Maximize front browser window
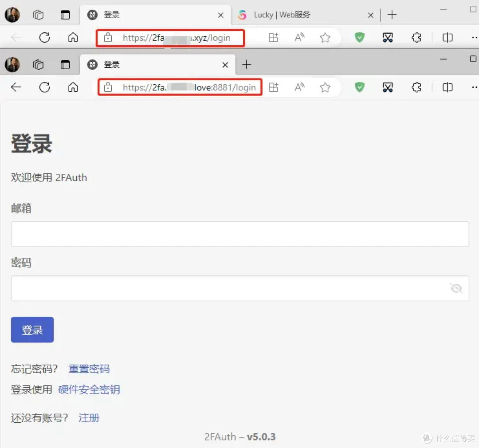Screen dimensions: 479x448 coord(473,59)
